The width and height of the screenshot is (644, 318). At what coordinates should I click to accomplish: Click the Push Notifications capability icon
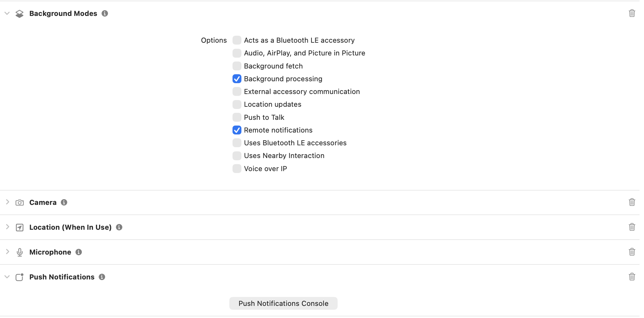(19, 277)
